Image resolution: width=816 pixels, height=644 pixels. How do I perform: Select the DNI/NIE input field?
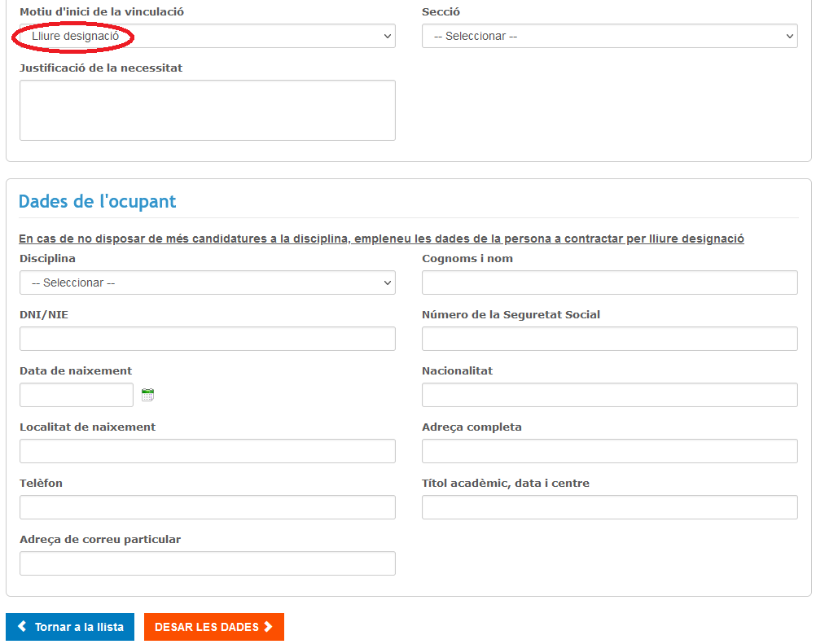tap(207, 339)
